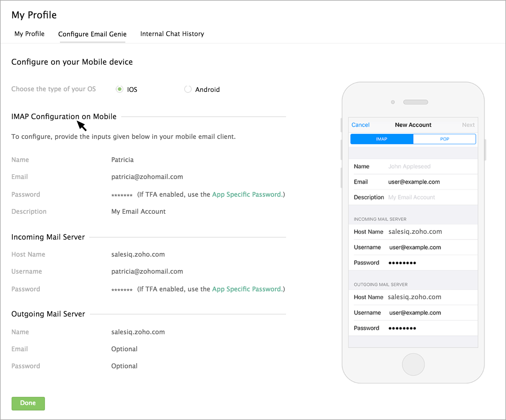
Task: Select the Android radio button
Action: click(188, 89)
